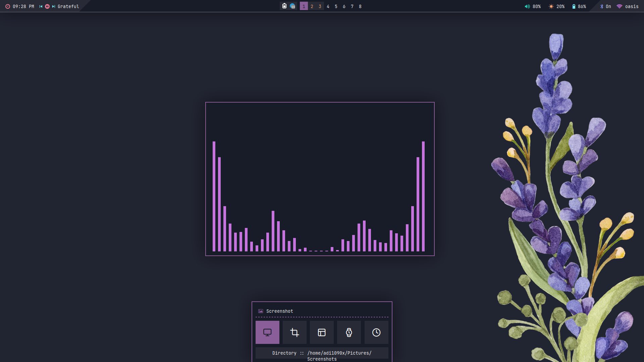This screenshot has width=644, height=362.
Task: Toggle Bluetooth On indicator
Action: 605,6
